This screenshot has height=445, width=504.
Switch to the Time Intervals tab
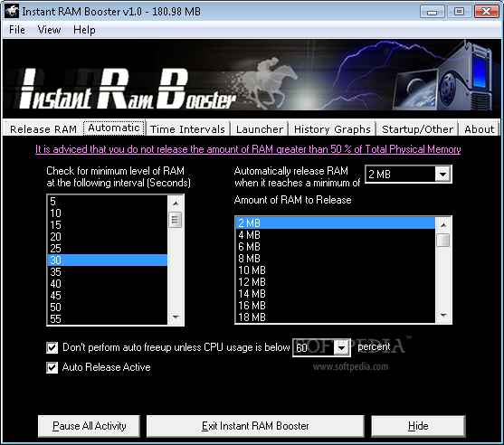click(187, 129)
